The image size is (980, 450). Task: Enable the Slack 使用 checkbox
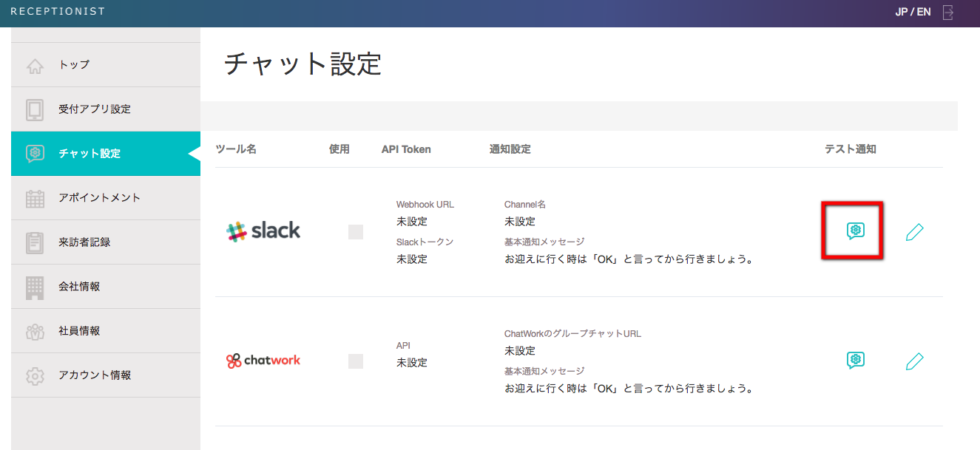[x=356, y=232]
